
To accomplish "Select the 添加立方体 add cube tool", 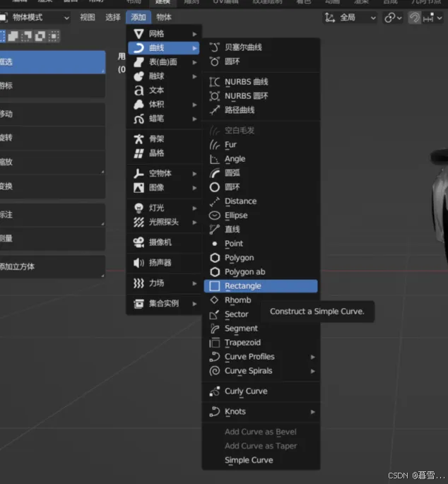I will [52, 266].
